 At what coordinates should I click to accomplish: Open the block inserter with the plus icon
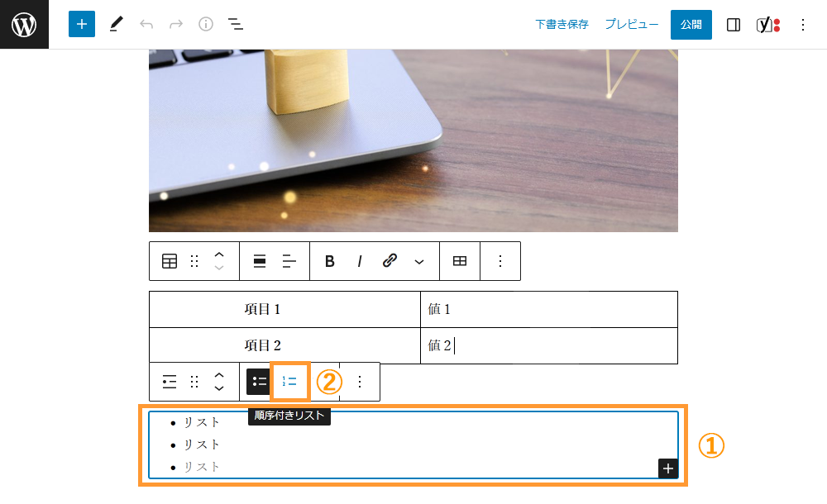click(x=81, y=24)
